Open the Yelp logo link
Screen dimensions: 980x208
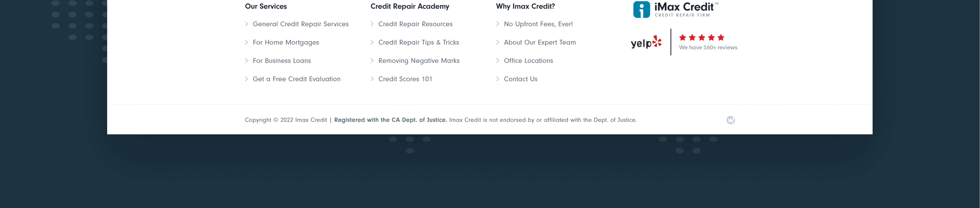pyautogui.click(x=646, y=42)
